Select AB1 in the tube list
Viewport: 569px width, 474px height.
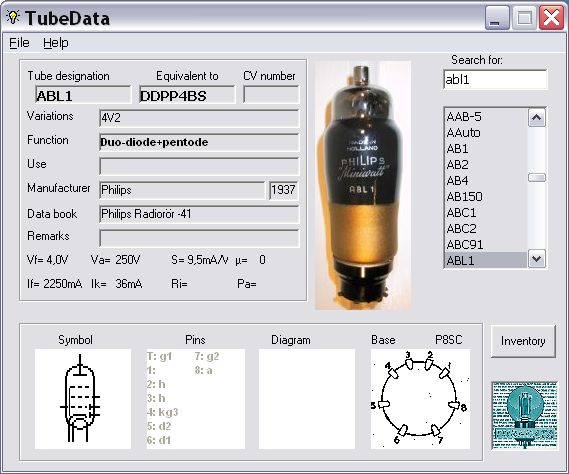[486, 148]
